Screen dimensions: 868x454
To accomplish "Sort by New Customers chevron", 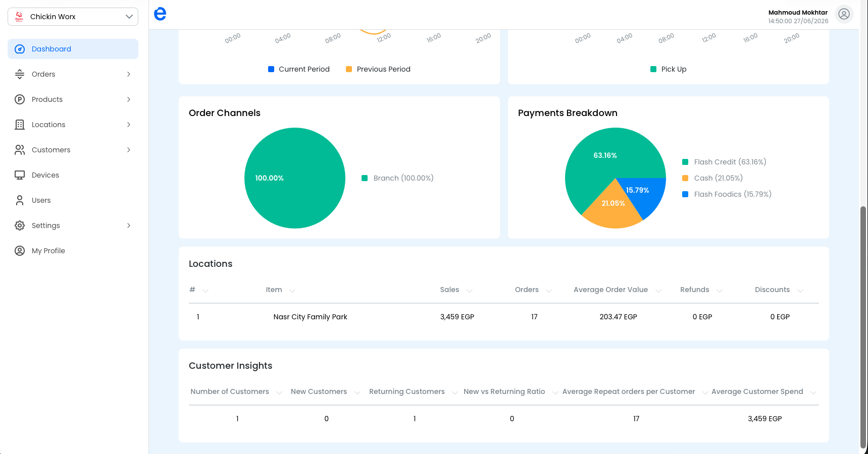I will tap(358, 392).
